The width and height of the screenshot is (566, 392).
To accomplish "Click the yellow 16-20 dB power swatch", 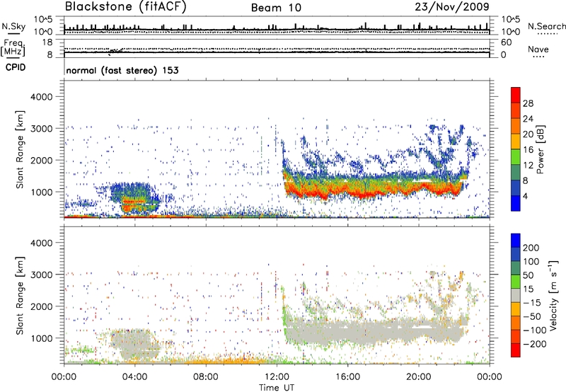I will (516, 142).
